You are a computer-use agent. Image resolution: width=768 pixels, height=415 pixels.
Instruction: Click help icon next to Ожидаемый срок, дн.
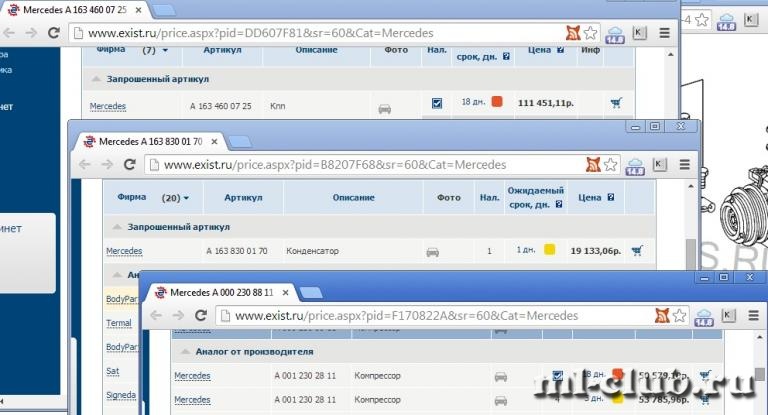[x=559, y=204]
